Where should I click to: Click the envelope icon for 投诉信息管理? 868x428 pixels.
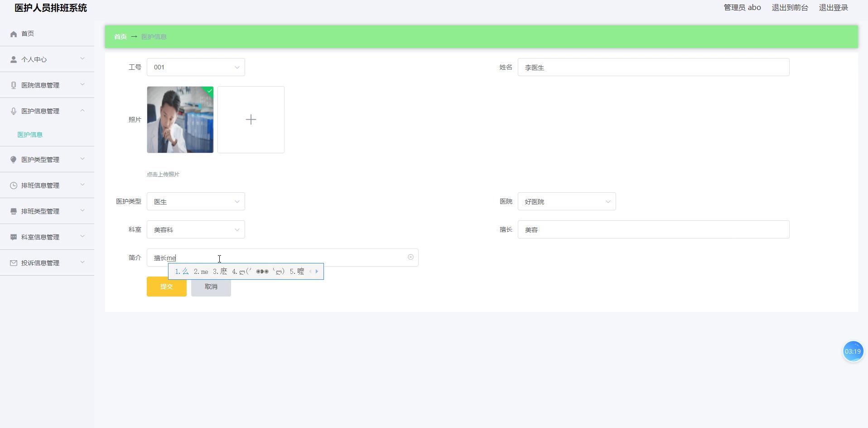coord(14,263)
